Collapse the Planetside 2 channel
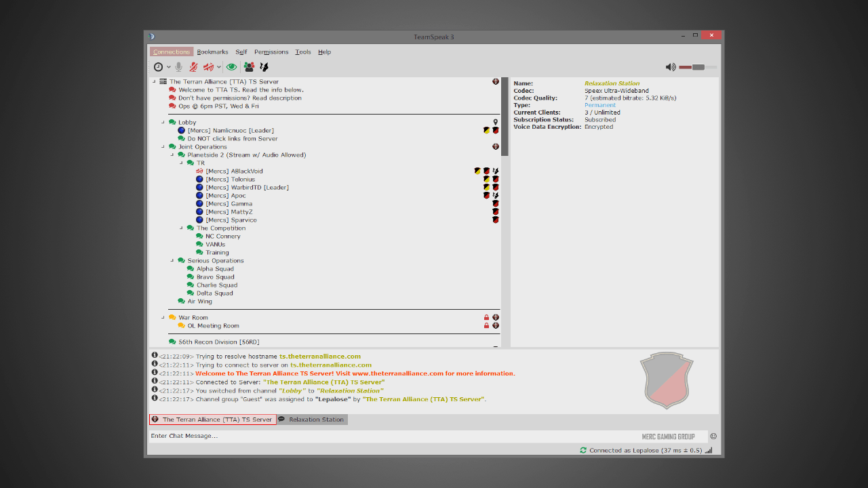 (172, 155)
